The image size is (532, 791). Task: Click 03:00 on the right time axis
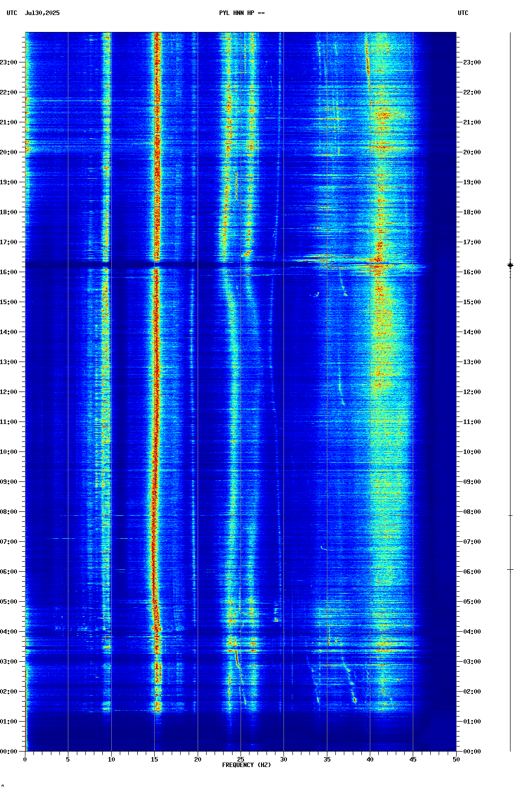(x=472, y=662)
